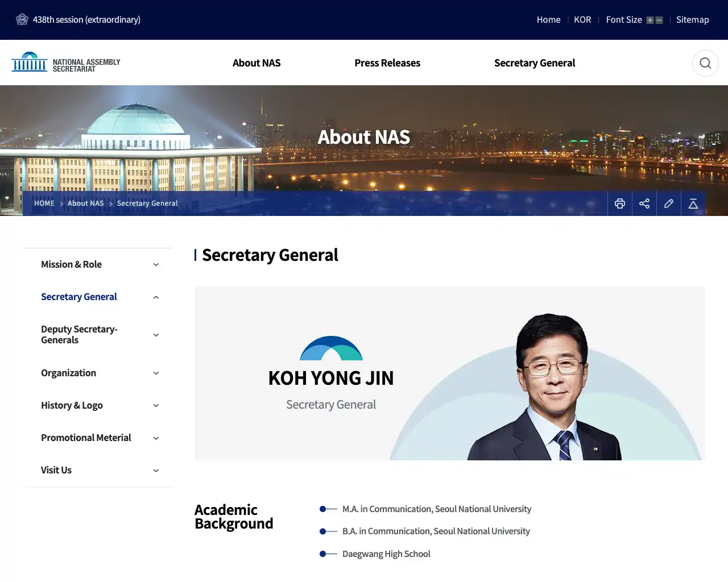Collapse Secretary General sidebar chevron

156,297
